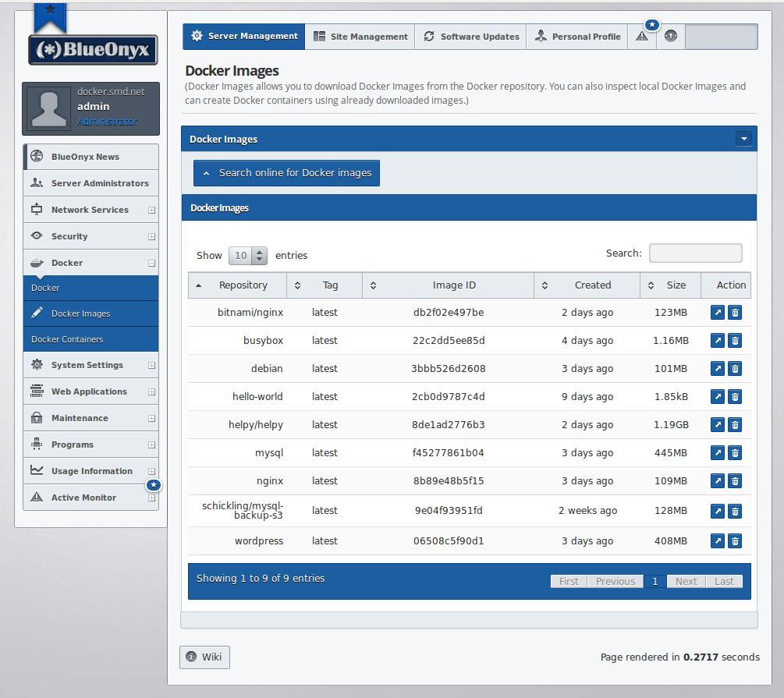Viewport: 784px width, 698px height.
Task: Click the star badge near Active Monitor
Action: (x=154, y=484)
